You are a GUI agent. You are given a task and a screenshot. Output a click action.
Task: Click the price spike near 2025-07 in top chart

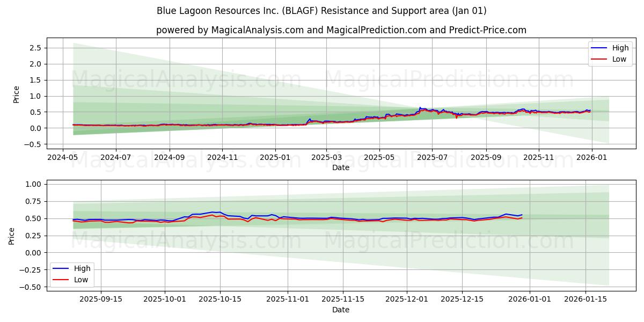pos(420,108)
